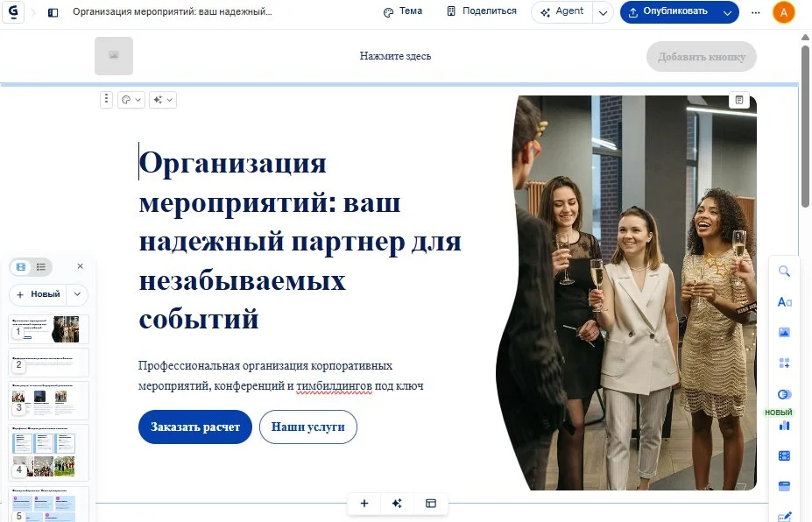Open the text styles Aa tool
Viewport: 812px width, 522px height.
click(784, 302)
